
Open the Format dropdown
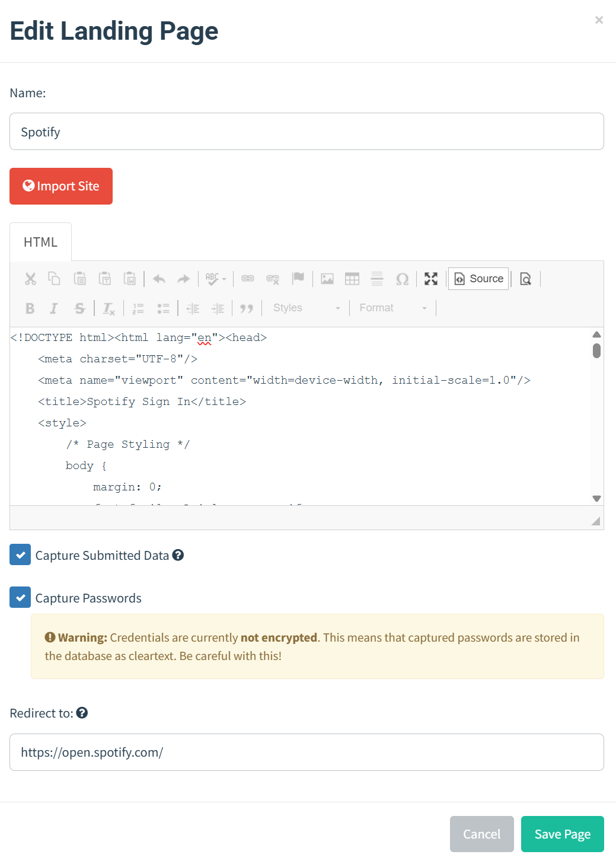click(393, 308)
